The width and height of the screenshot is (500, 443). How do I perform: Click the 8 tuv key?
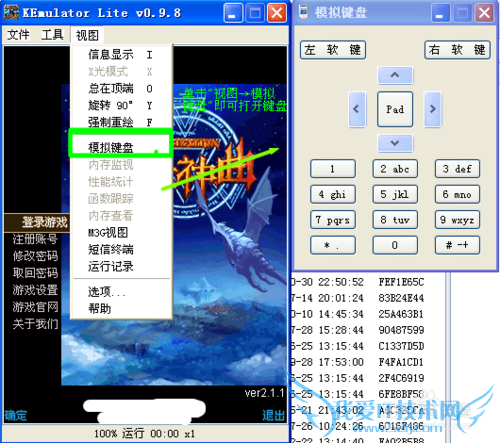[x=395, y=220]
